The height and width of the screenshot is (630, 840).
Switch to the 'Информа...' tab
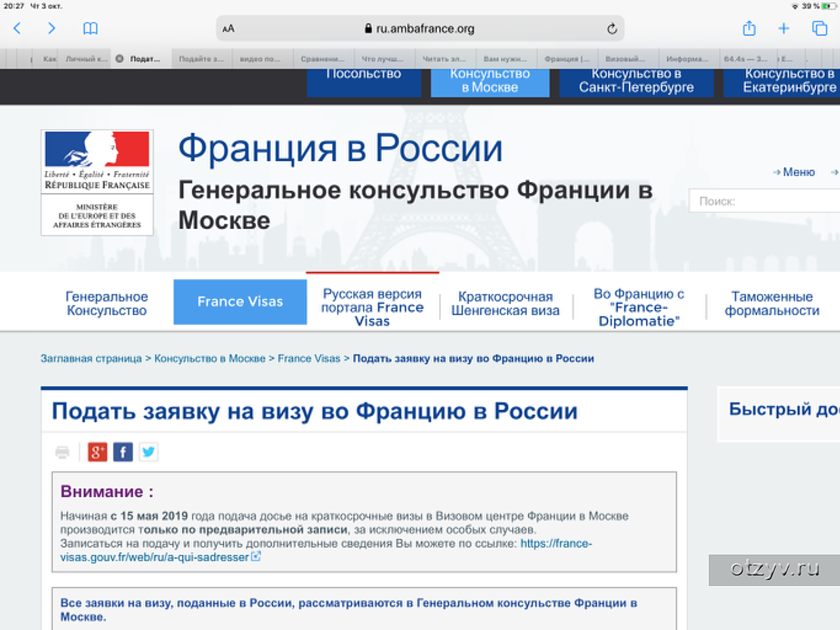[687, 59]
